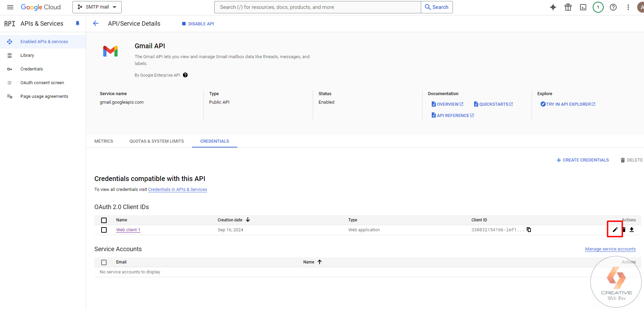Screen dimensions: 644x310
Task: Open Gemini AI assistant sparkle icon
Action: pyautogui.click(x=553, y=7)
